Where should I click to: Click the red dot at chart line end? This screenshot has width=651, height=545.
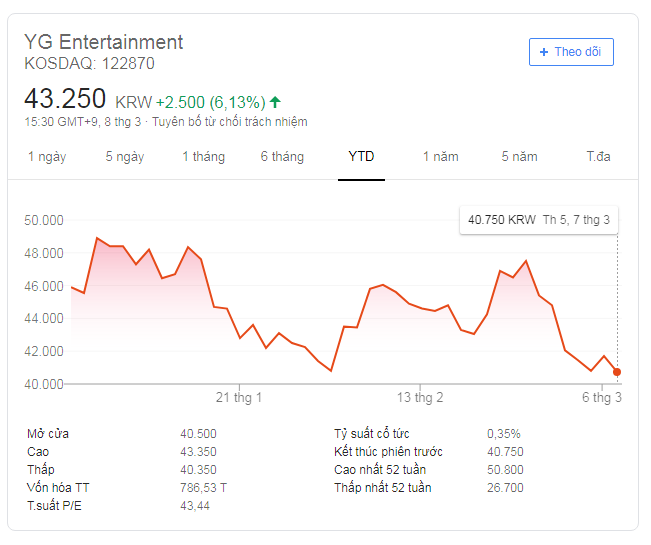(617, 372)
